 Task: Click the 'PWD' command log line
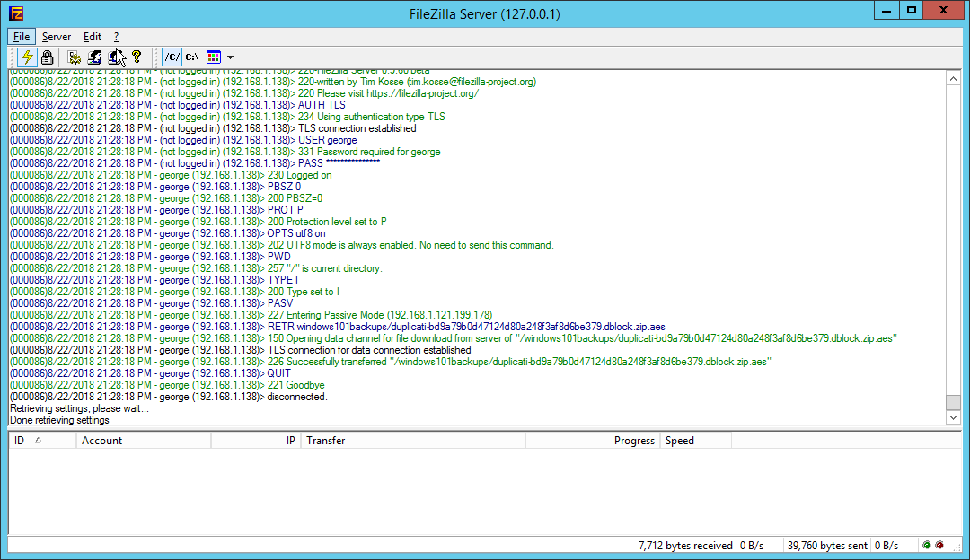tap(150, 257)
